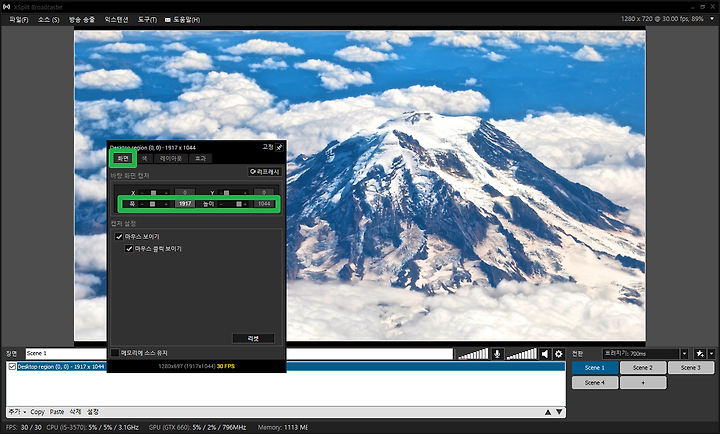Click the Y position slider handle
720x434 pixels.
pos(226,192)
